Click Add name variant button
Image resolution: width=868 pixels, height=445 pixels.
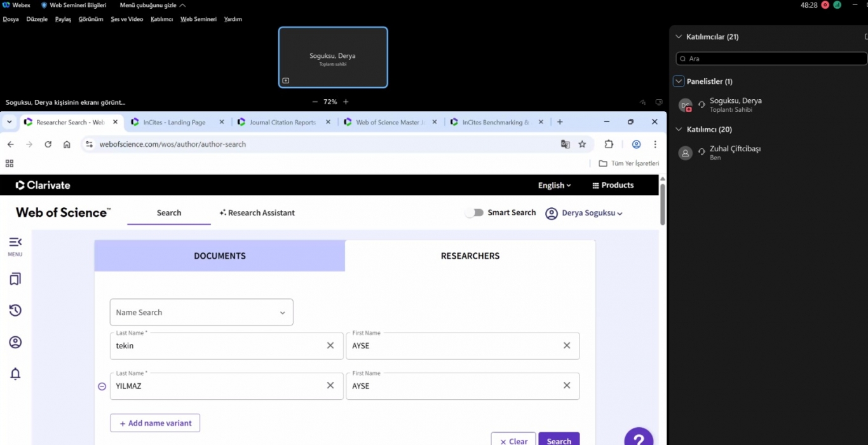click(x=155, y=423)
